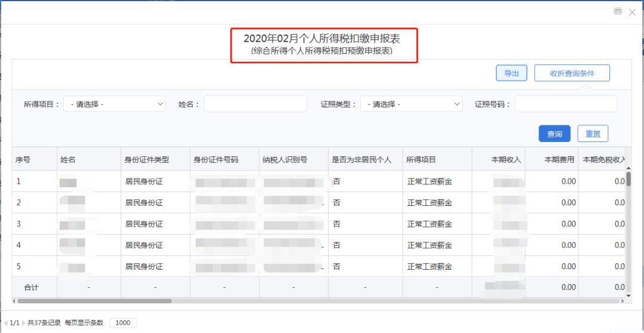Click 正常工资薪金 in row 5
Viewport: 644px width, 333px height.
coord(429,267)
